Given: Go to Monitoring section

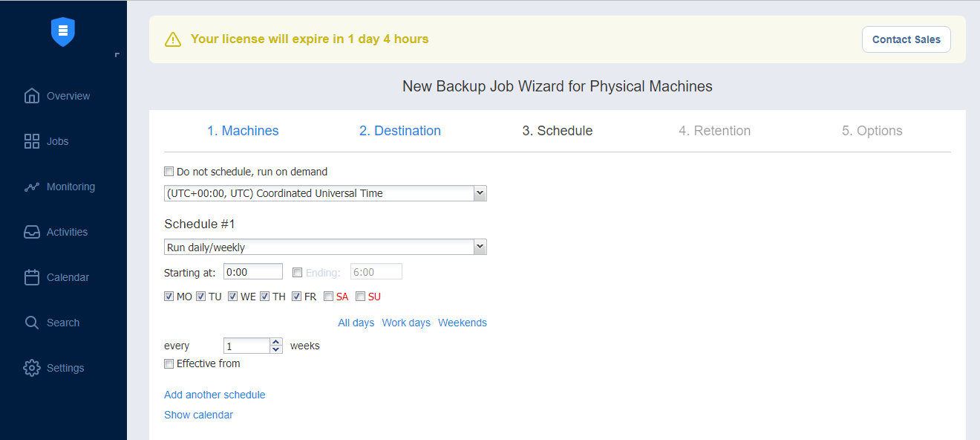Looking at the screenshot, I should (71, 187).
